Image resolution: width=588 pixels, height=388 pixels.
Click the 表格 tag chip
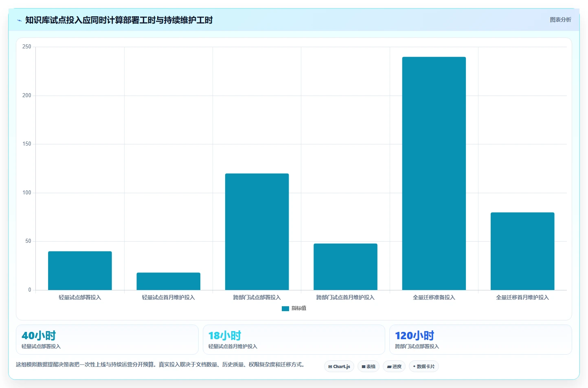[x=369, y=366]
